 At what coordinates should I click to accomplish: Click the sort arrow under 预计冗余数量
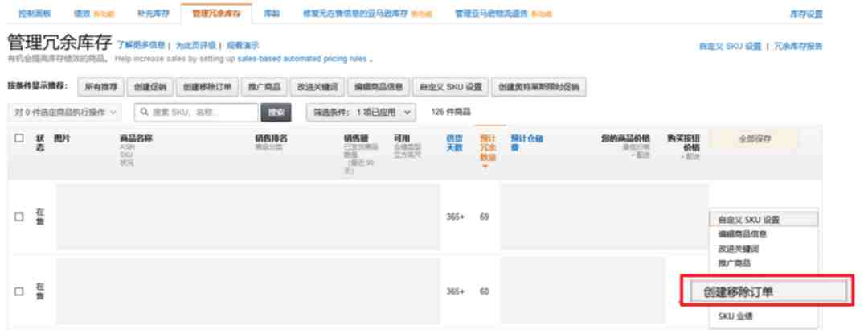coord(485,166)
